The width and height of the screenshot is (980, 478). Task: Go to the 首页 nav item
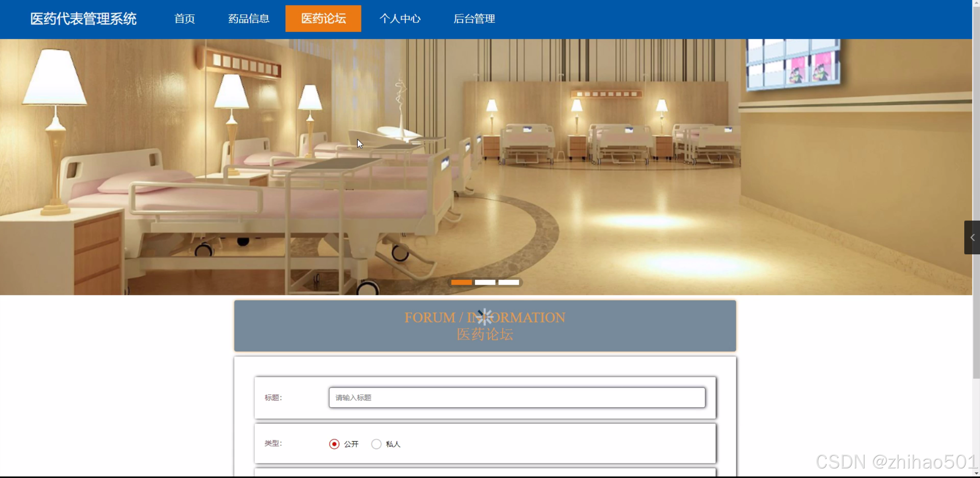click(184, 18)
